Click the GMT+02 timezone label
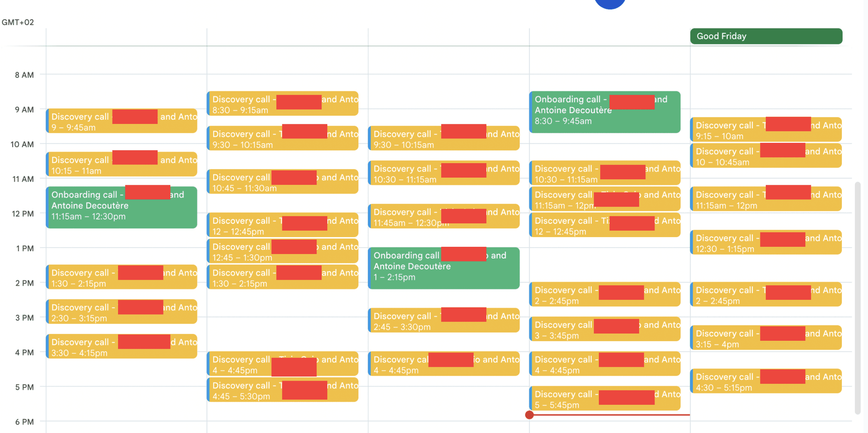The height and width of the screenshot is (433, 868). (17, 22)
